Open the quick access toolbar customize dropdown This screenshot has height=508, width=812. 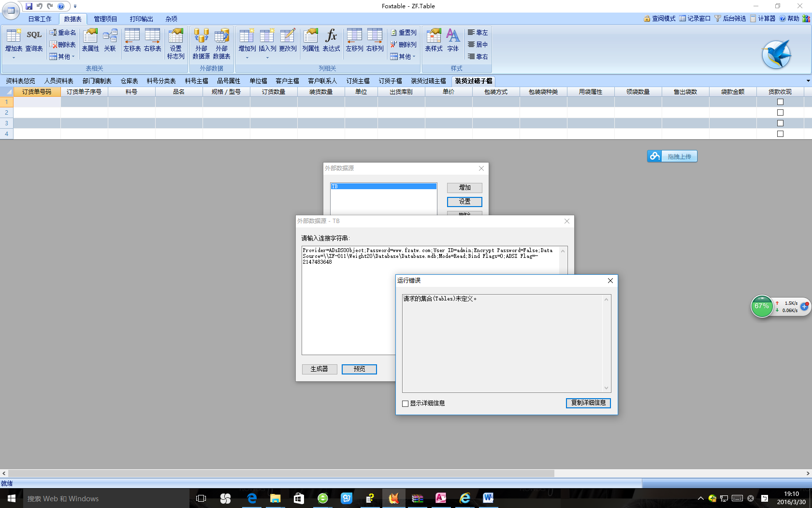75,6
